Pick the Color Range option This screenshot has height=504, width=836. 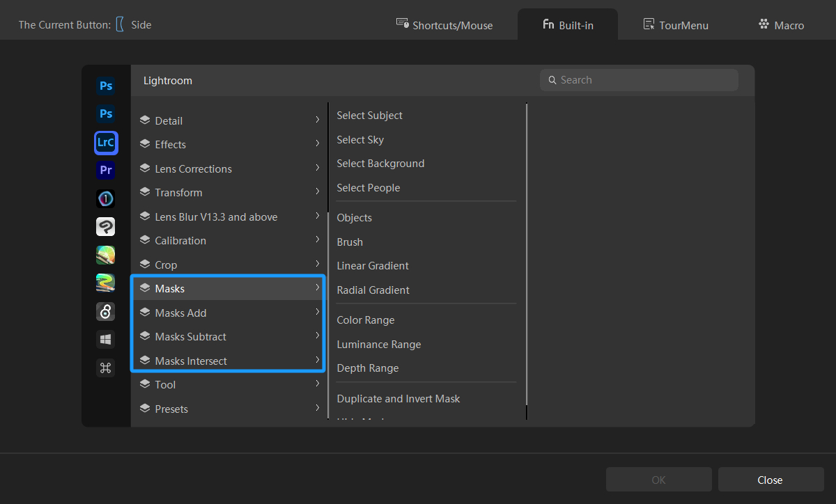click(x=365, y=320)
